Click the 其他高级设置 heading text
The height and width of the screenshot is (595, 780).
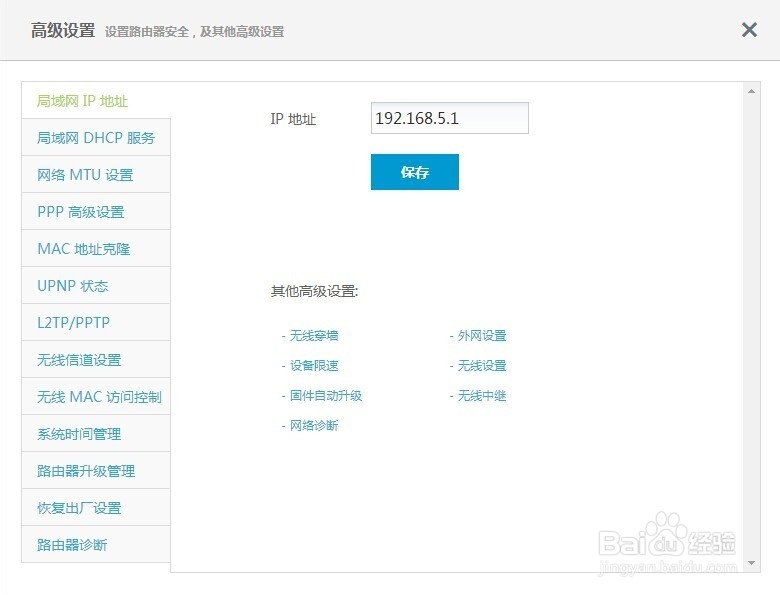tap(314, 291)
